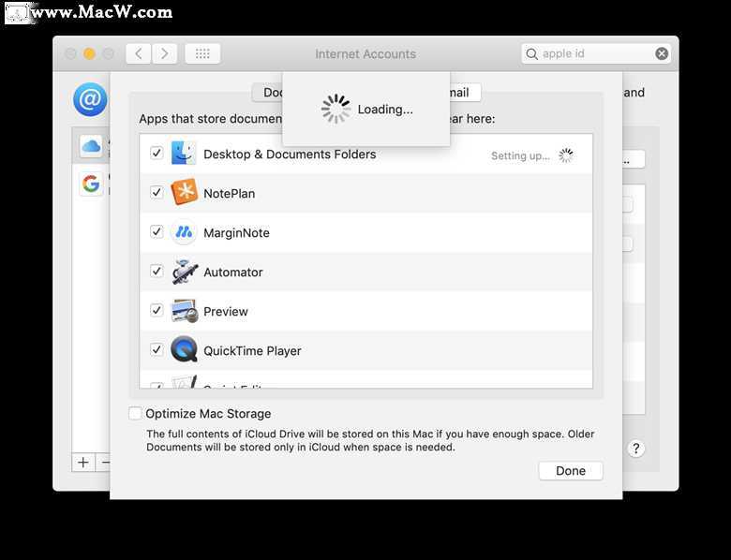Viewport: 731px width, 560px height.
Task: Click the Loading... popup text
Action: click(x=385, y=110)
